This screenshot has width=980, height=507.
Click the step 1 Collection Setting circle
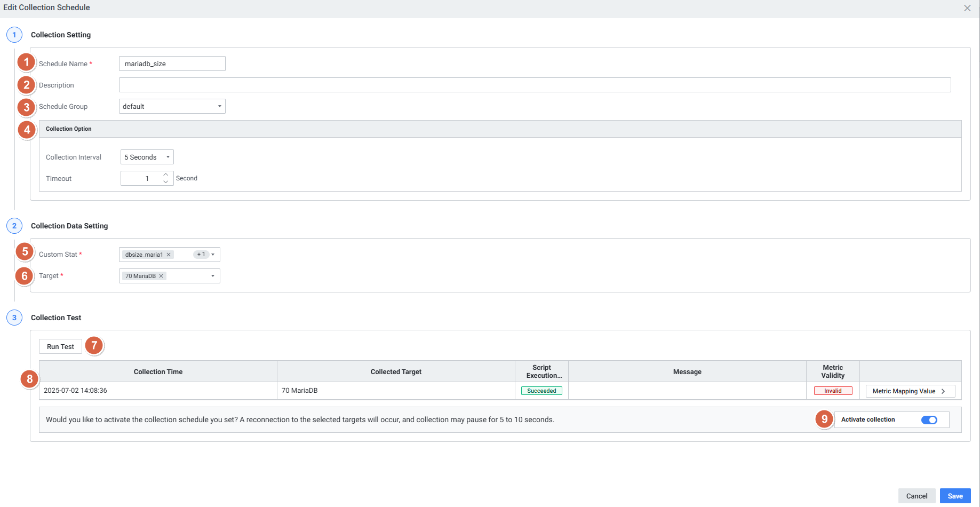pyautogui.click(x=14, y=35)
